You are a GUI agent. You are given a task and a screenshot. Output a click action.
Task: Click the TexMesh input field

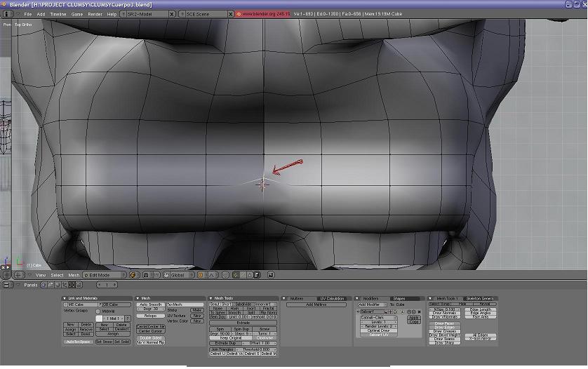coord(185,304)
